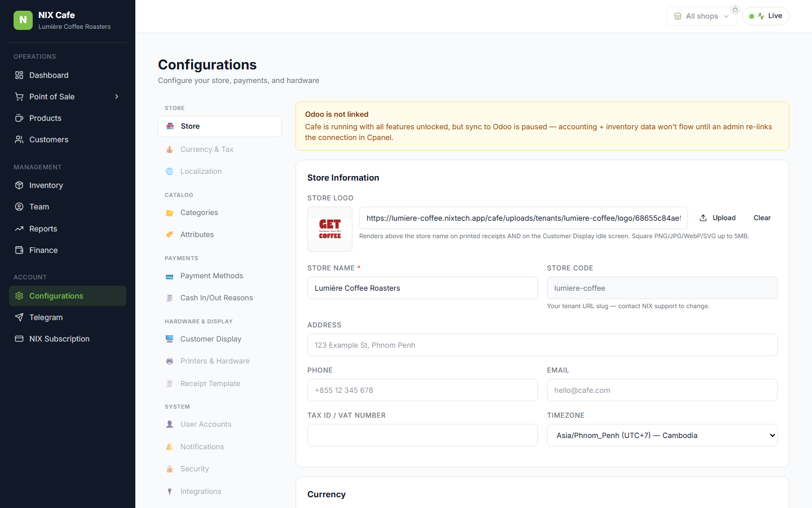Click the Products cup icon
812x508 pixels.
[19, 118]
